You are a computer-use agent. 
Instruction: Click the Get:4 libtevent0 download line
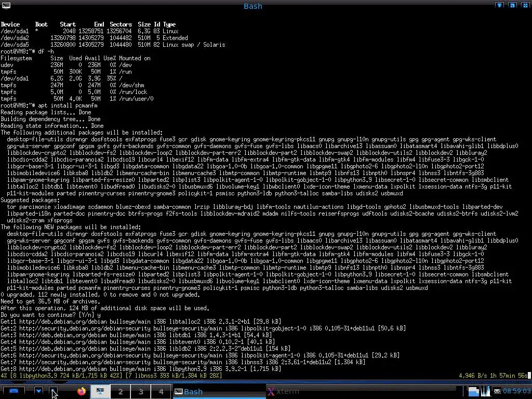138,342
